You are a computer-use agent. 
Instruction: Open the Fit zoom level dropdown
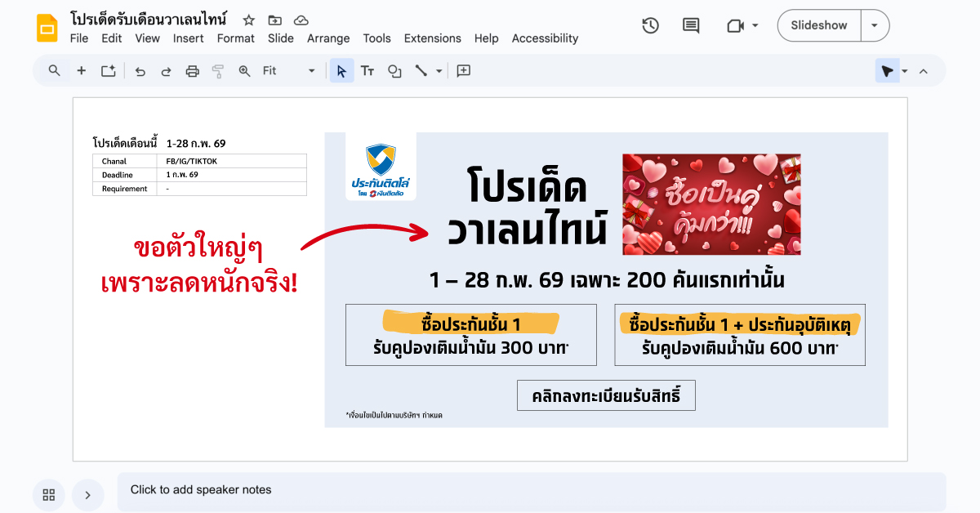(288, 71)
